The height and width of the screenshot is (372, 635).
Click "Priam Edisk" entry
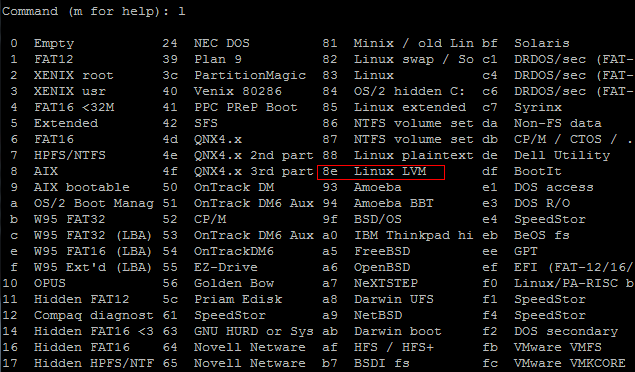pyautogui.click(x=238, y=299)
